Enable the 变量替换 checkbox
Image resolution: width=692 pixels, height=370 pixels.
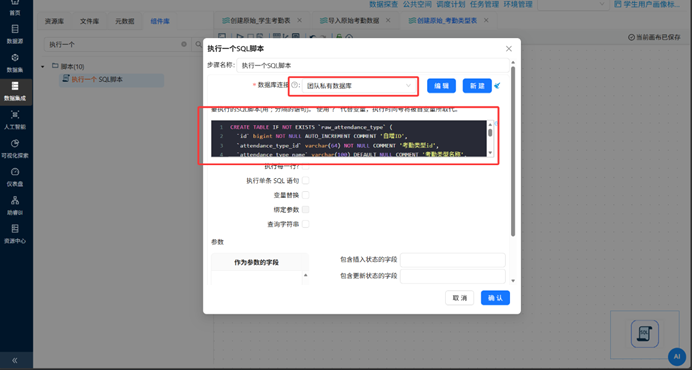305,195
